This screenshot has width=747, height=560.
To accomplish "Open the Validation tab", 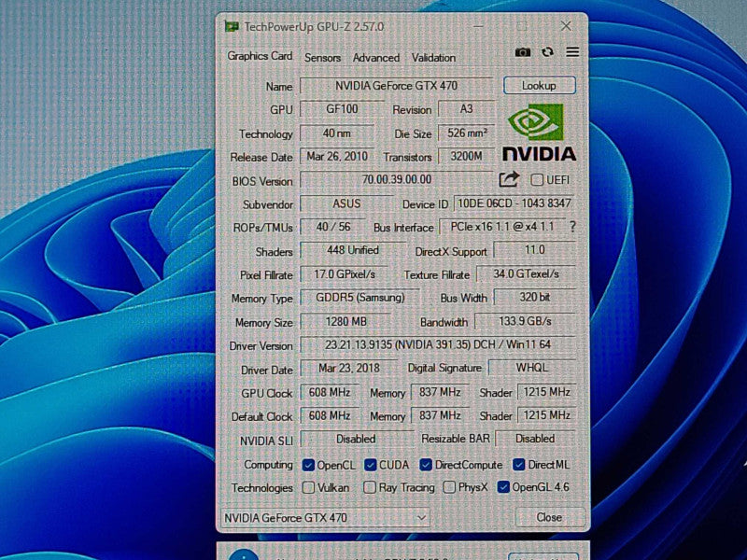I will 433,58.
